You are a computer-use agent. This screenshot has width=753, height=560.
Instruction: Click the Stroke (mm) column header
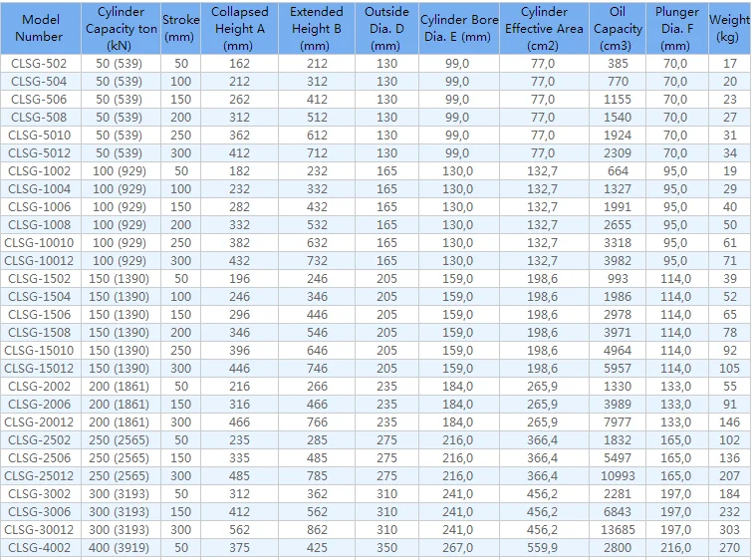point(180,28)
